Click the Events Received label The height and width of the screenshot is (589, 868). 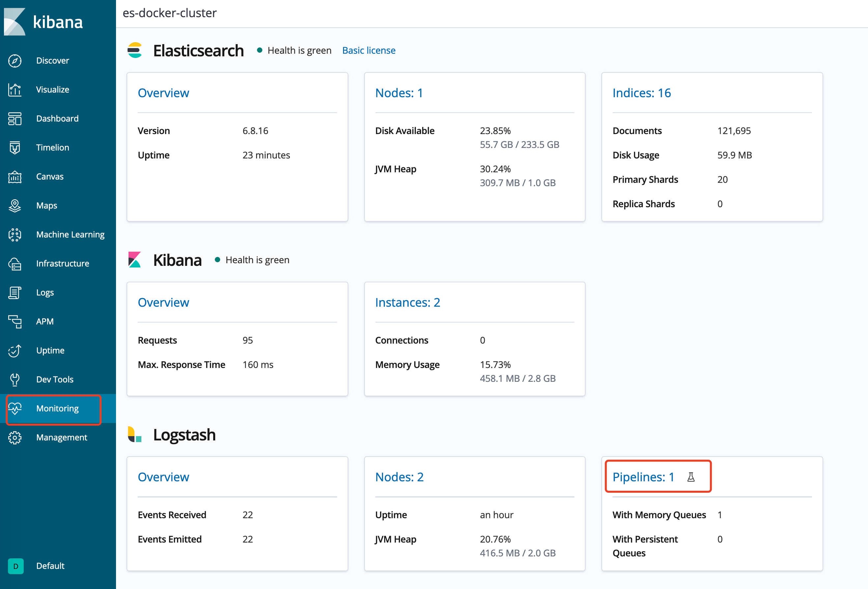[x=172, y=515]
